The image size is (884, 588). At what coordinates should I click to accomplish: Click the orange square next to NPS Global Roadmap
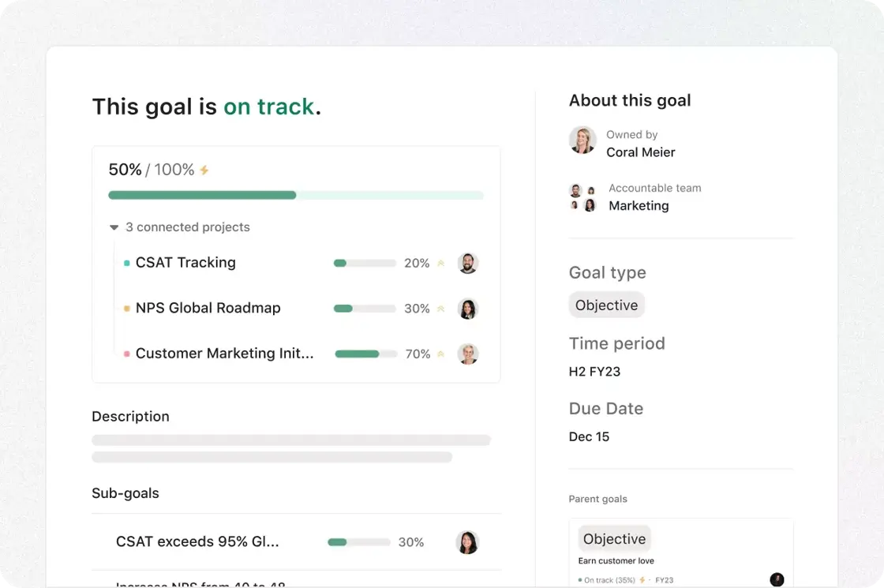click(127, 309)
